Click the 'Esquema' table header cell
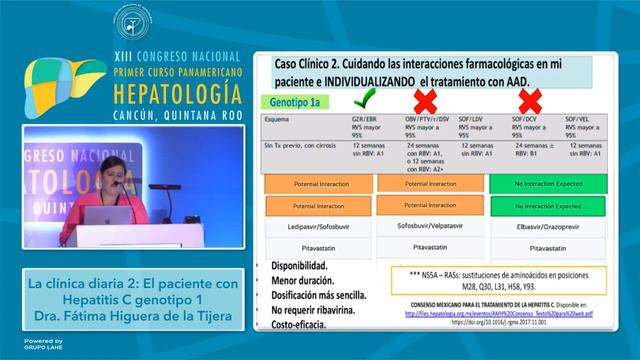The image size is (640, 360). pyautogui.click(x=276, y=120)
